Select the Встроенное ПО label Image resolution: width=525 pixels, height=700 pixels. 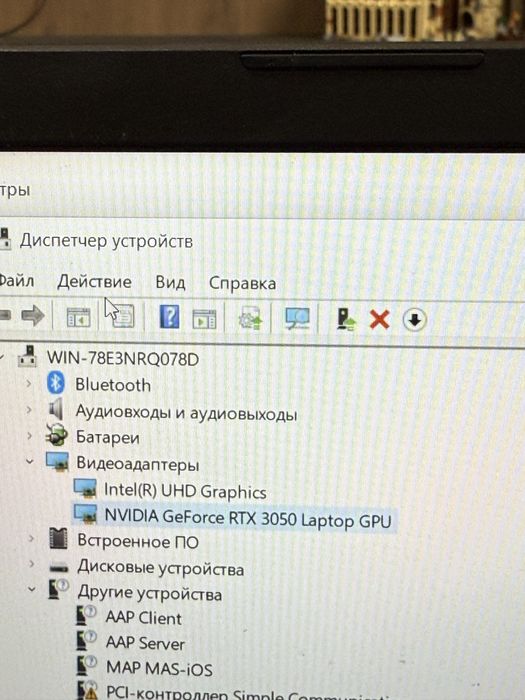point(138,541)
